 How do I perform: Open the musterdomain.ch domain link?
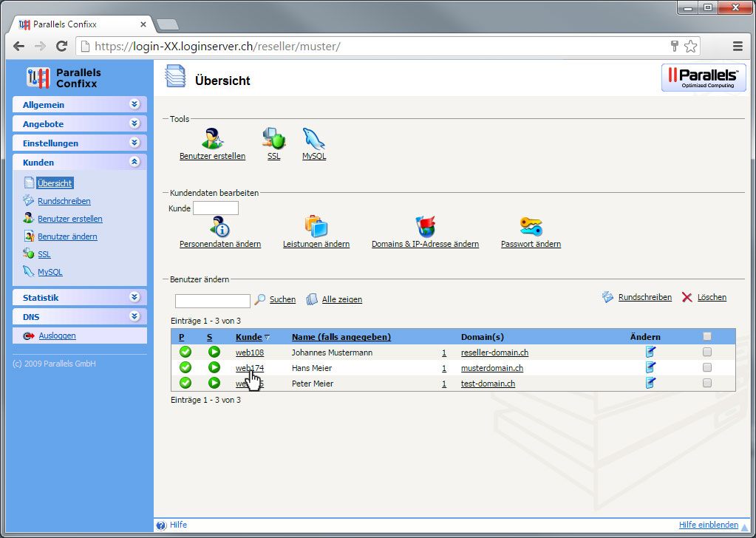click(492, 368)
